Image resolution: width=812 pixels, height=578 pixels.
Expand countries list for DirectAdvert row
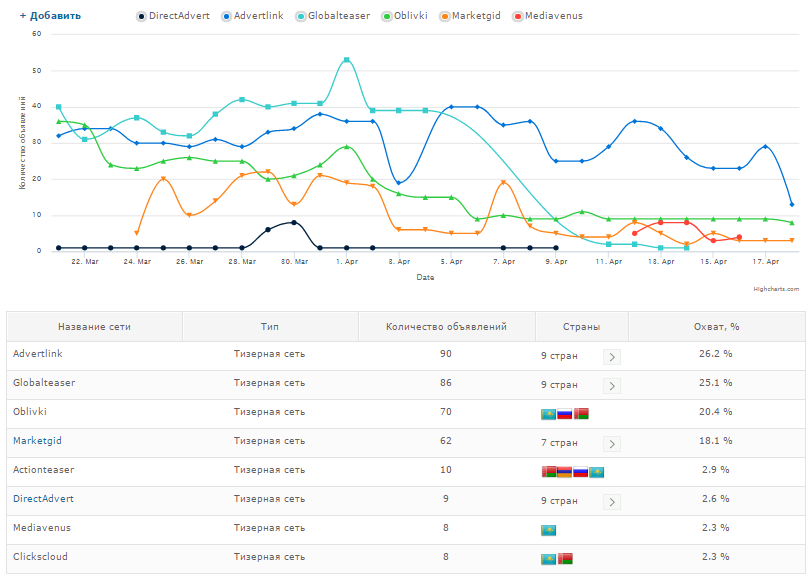coord(612,502)
